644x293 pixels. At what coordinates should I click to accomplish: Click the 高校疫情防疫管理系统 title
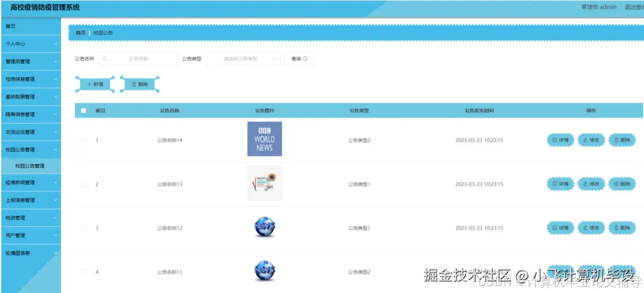coord(45,8)
